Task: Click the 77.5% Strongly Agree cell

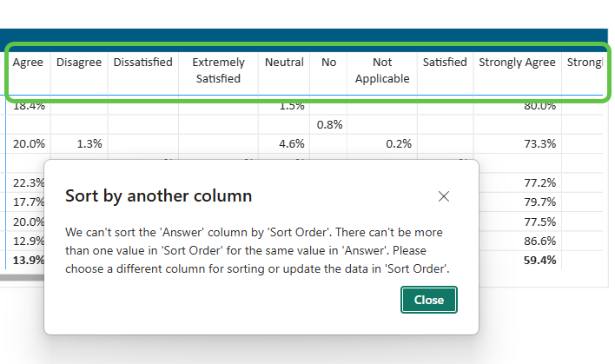Action: pos(540,222)
